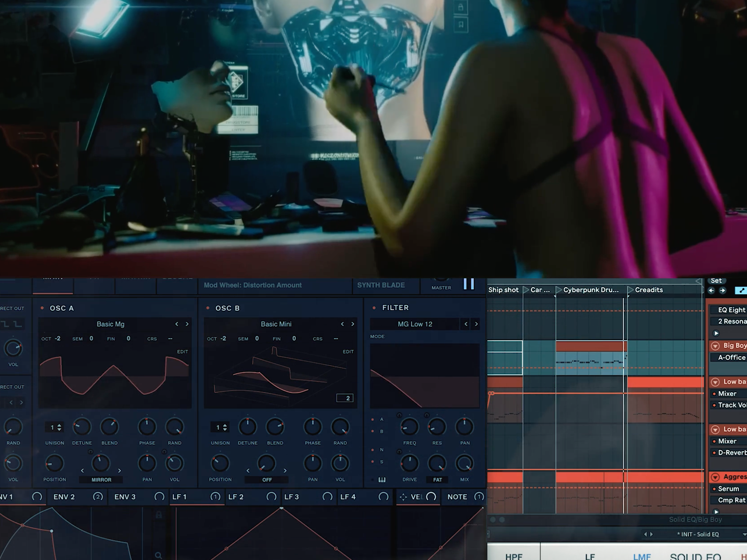Go to previous OSC B wavetable
Image resolution: width=747 pixels, height=560 pixels.
click(342, 324)
